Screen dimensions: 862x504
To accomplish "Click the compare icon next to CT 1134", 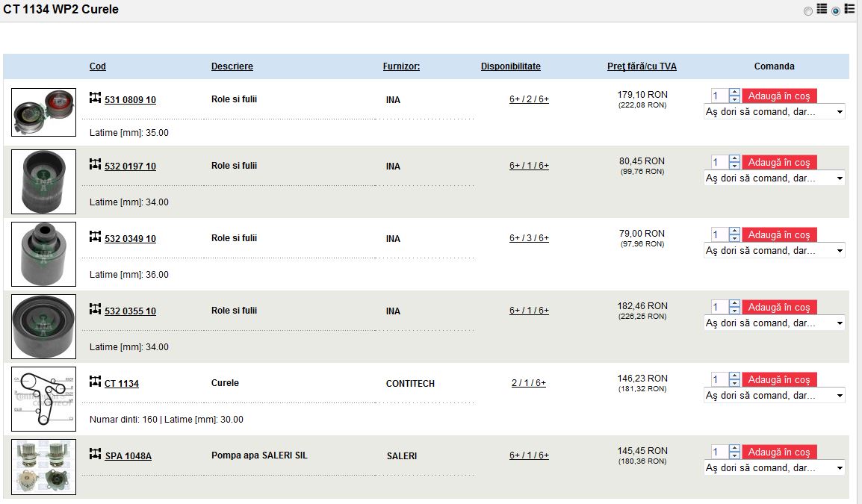I will [95, 382].
